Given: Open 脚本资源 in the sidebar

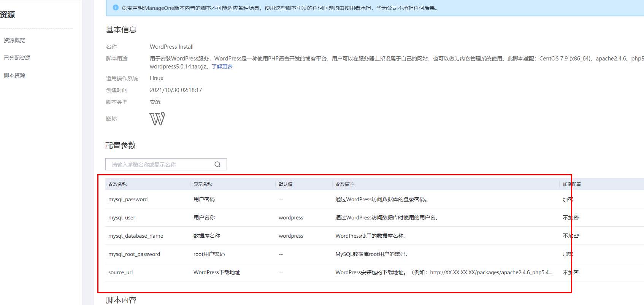Looking at the screenshot, I should pos(14,75).
